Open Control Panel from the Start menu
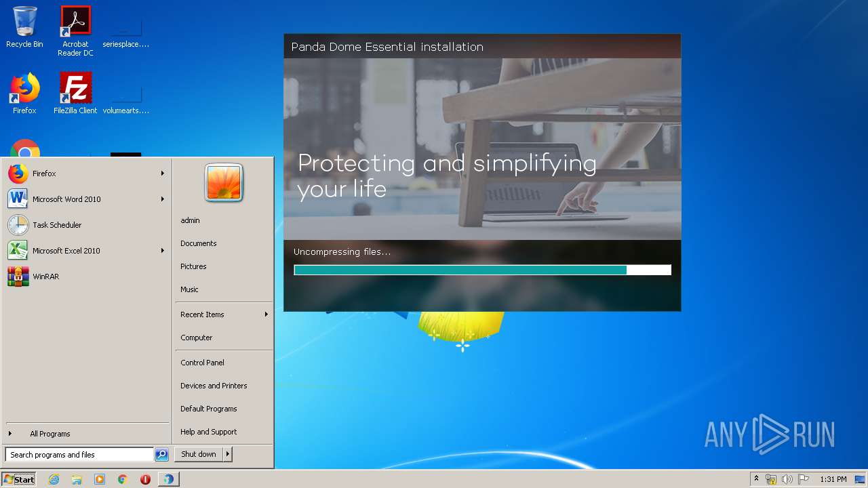 (x=202, y=363)
